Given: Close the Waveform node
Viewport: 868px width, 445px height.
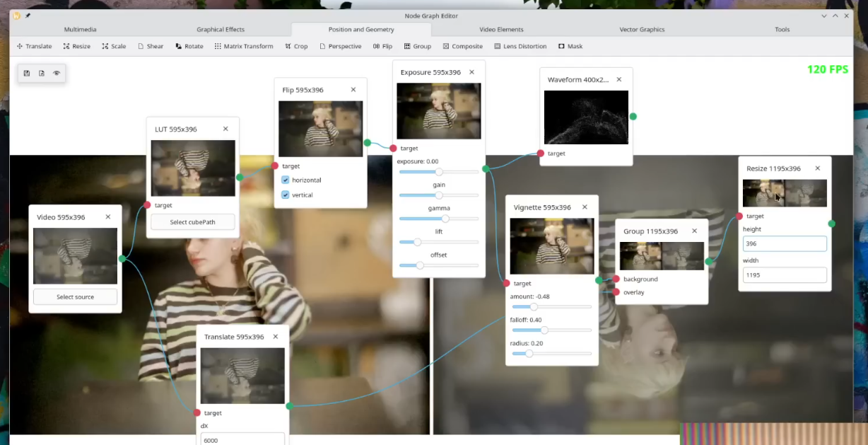Looking at the screenshot, I should click(619, 80).
